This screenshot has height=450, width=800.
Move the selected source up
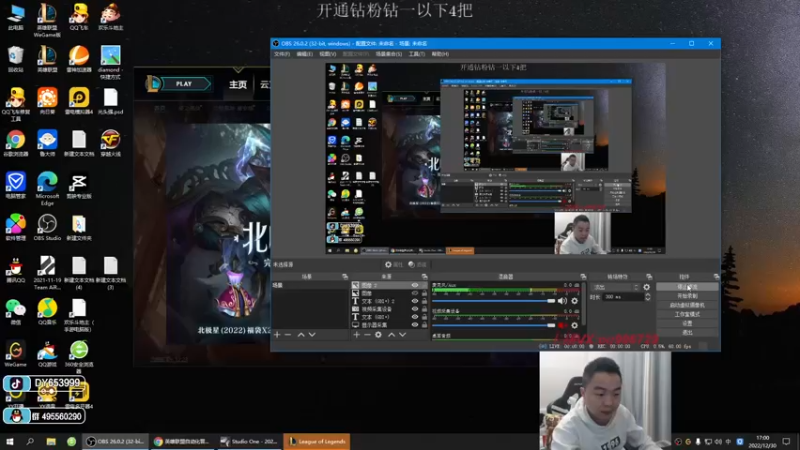point(391,335)
